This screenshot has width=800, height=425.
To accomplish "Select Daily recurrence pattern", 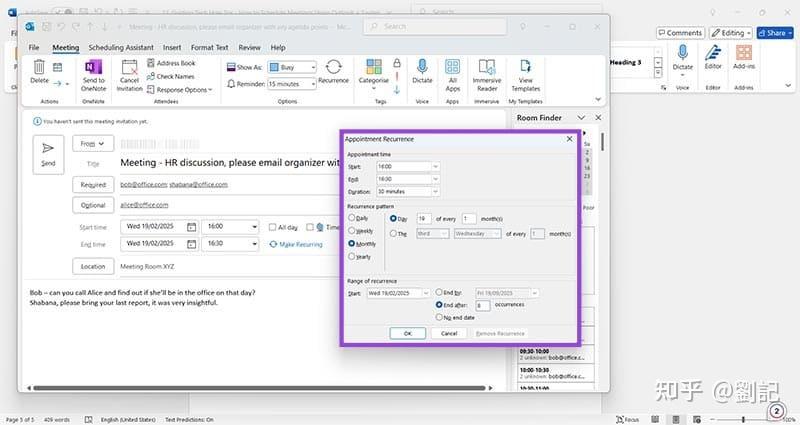I will click(x=352, y=217).
